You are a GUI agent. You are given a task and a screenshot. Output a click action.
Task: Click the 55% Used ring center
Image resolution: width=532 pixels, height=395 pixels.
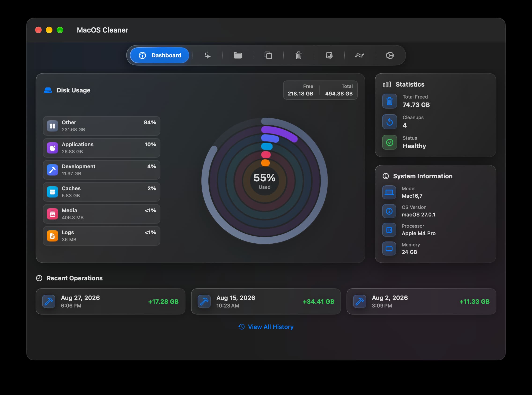pyautogui.click(x=264, y=181)
